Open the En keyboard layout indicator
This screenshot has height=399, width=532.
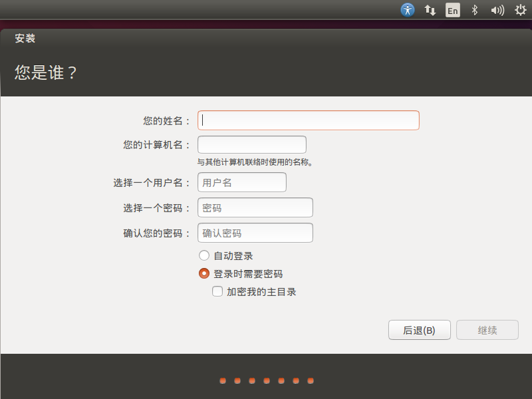tap(453, 10)
